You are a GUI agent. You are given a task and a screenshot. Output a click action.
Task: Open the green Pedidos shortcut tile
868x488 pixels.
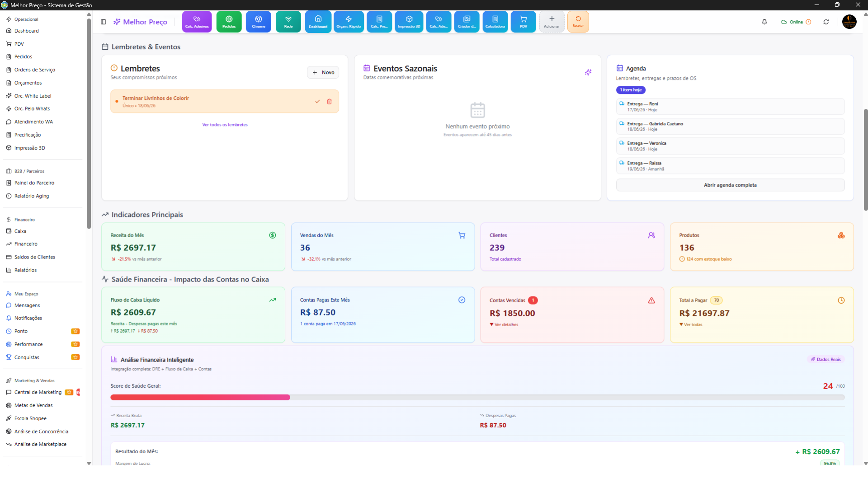click(229, 22)
